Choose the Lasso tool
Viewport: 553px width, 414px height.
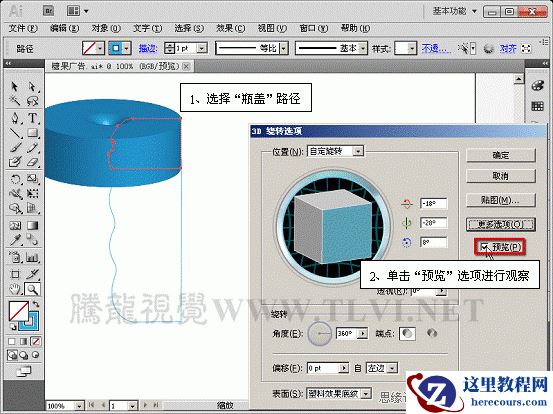pos(32,101)
